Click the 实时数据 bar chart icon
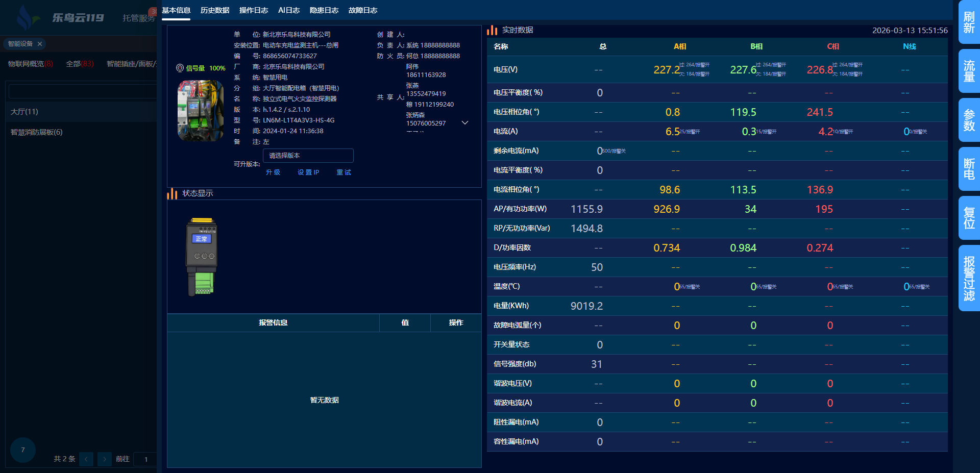Image resolution: width=980 pixels, height=473 pixels. point(492,30)
